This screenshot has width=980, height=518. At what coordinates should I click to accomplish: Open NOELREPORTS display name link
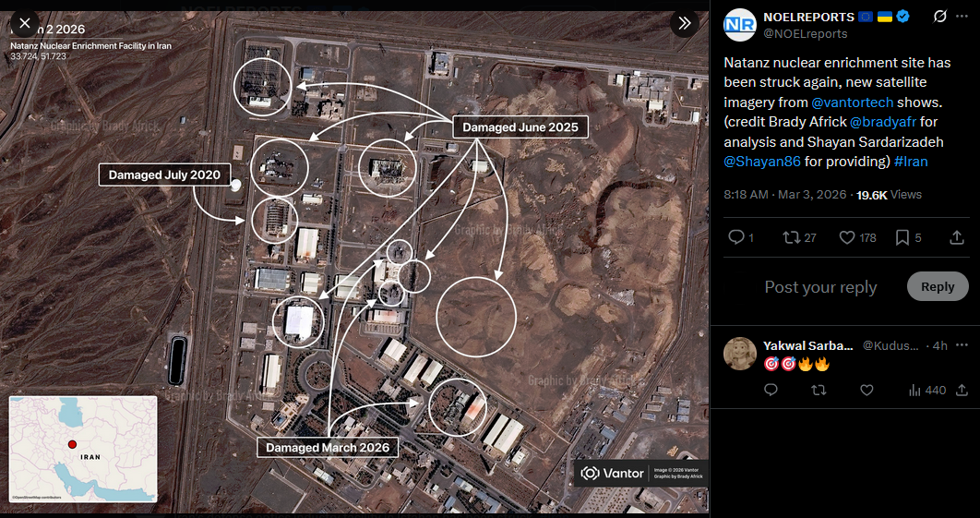pyautogui.click(x=808, y=17)
